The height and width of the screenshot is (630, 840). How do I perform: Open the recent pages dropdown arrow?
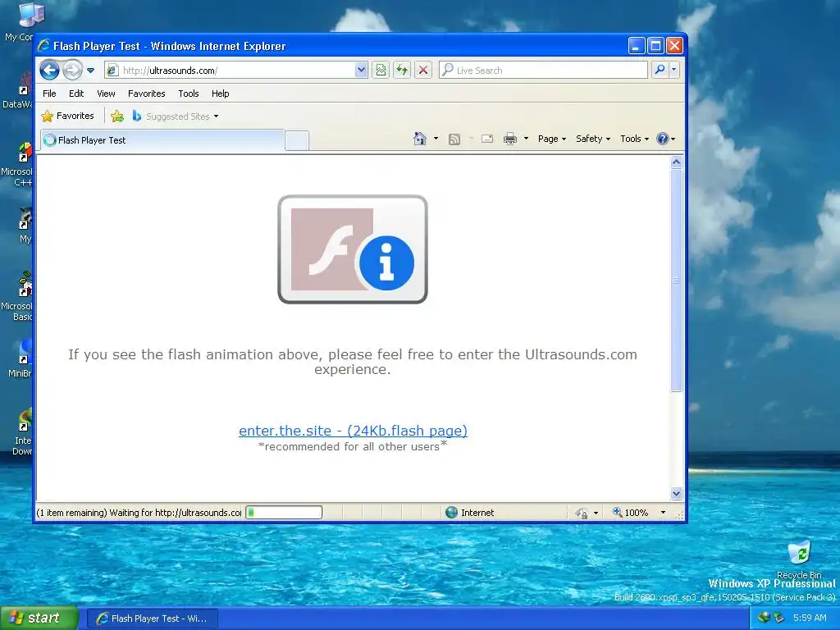tap(90, 71)
